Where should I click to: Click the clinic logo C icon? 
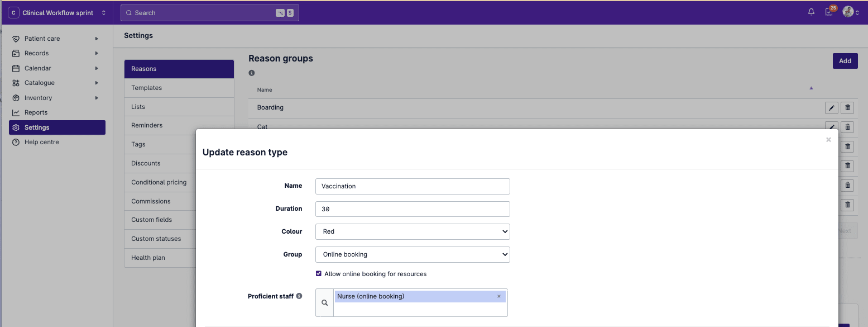coord(13,12)
